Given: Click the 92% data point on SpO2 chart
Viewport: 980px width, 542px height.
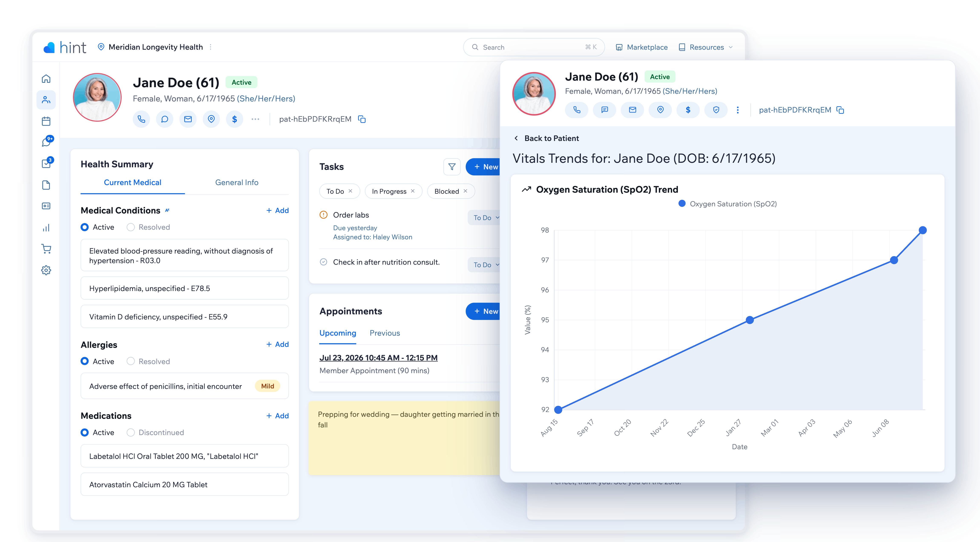Looking at the screenshot, I should [x=558, y=410].
